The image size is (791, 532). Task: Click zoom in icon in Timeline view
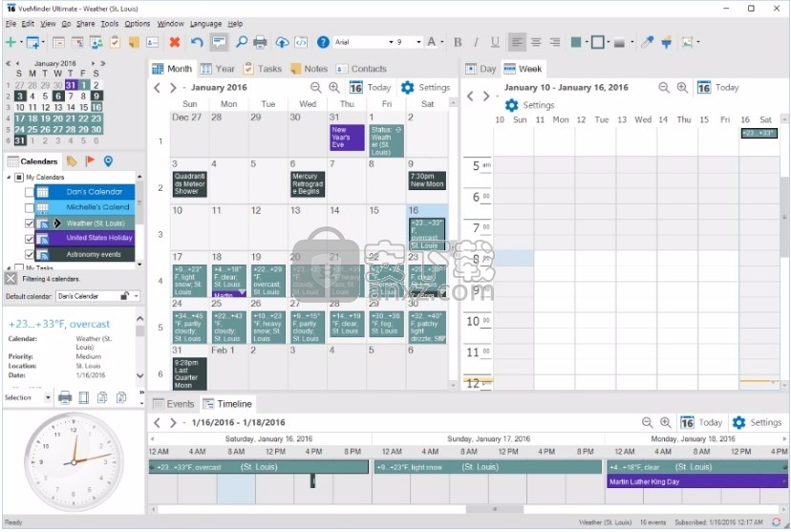pos(666,422)
